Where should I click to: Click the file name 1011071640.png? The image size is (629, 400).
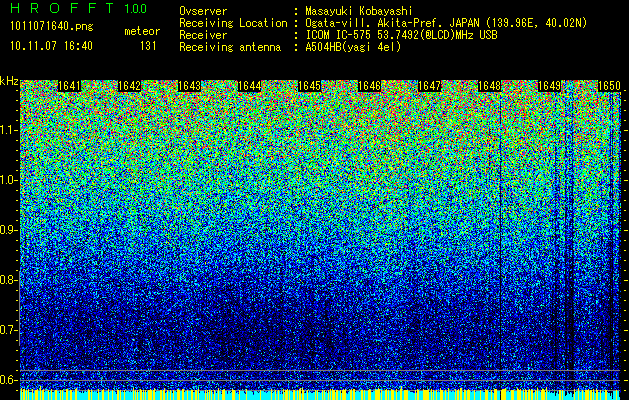pyautogui.click(x=52, y=27)
